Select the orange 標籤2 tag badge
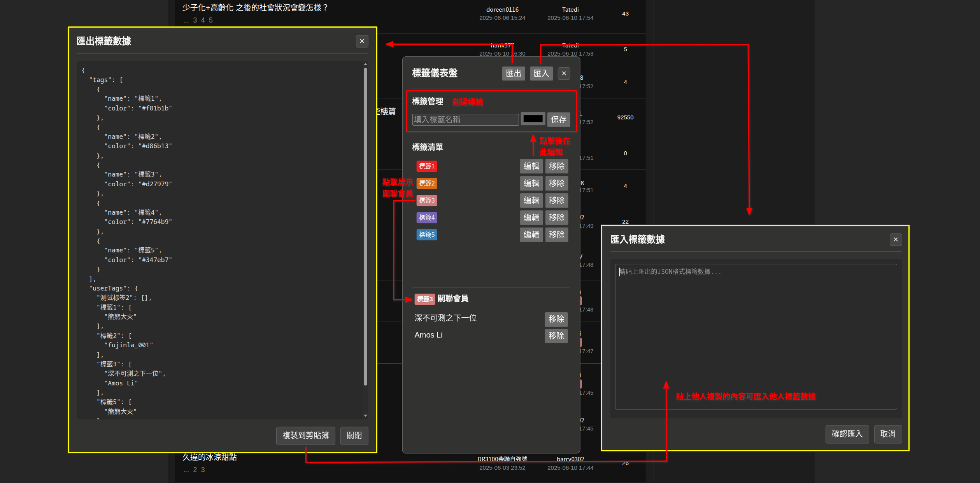 pyautogui.click(x=426, y=184)
